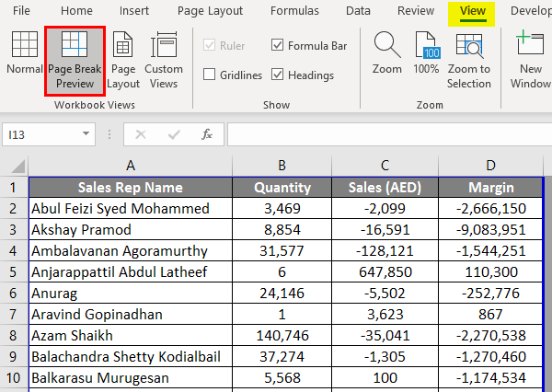This screenshot has height=392, width=552.
Task: Open Page Layout view
Action: pyautogui.click(x=123, y=59)
